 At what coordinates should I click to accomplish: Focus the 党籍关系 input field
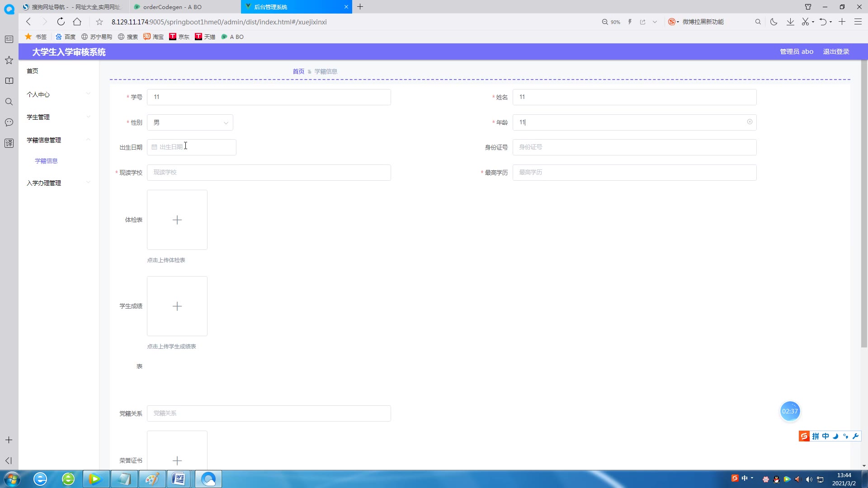click(x=269, y=413)
